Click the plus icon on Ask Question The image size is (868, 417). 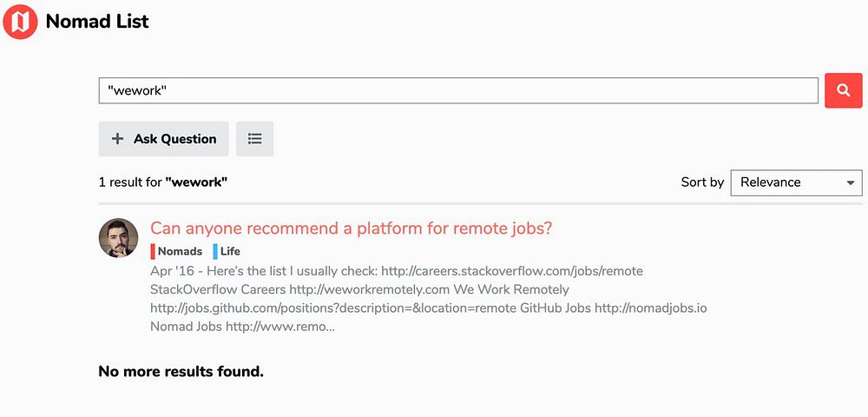point(118,139)
